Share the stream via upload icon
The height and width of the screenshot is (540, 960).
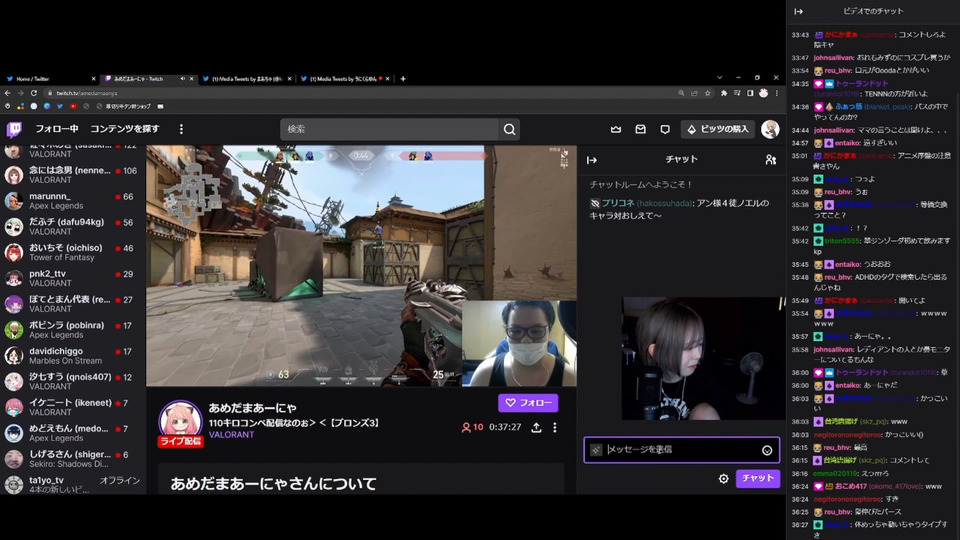coord(536,427)
